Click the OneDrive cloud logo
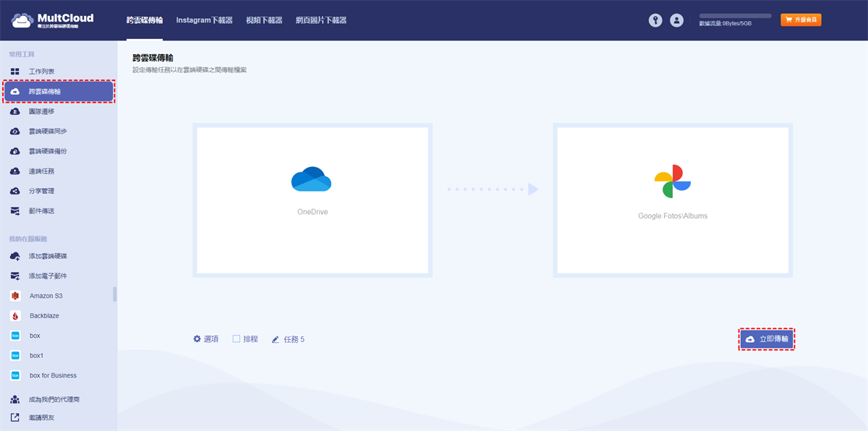 click(312, 179)
